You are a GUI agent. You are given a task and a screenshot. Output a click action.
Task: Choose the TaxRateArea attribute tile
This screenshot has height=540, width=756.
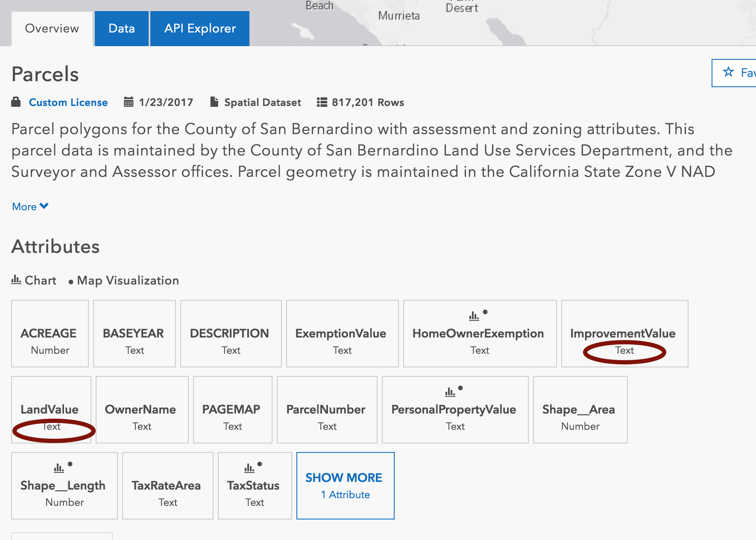[167, 486]
